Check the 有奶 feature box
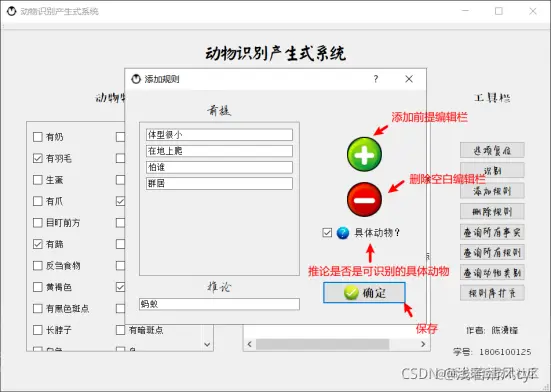This screenshot has width=551, height=392. point(38,137)
